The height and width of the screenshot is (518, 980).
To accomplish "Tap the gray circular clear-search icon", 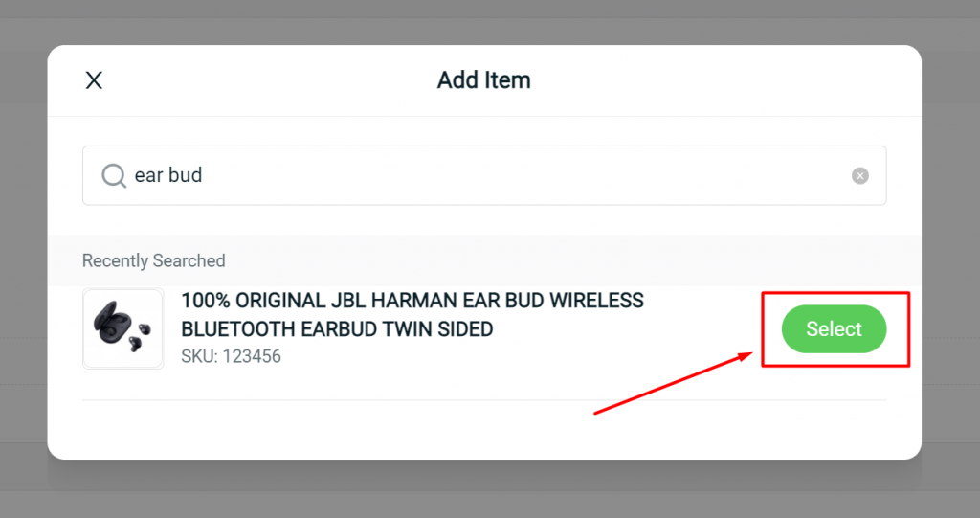I will click(860, 176).
